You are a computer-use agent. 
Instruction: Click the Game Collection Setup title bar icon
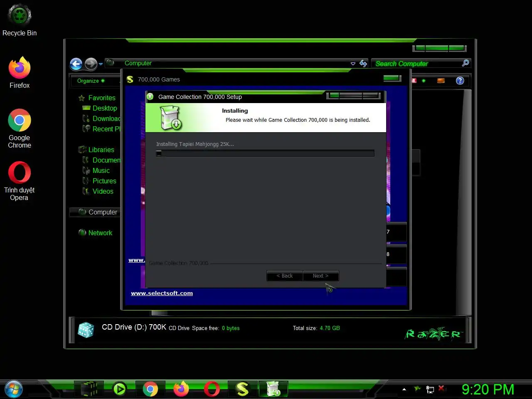coord(150,96)
